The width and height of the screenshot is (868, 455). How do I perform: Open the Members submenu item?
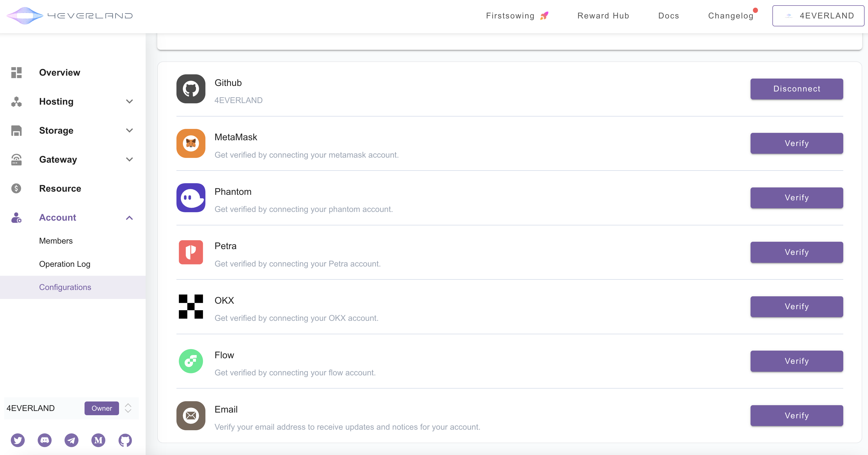56,241
